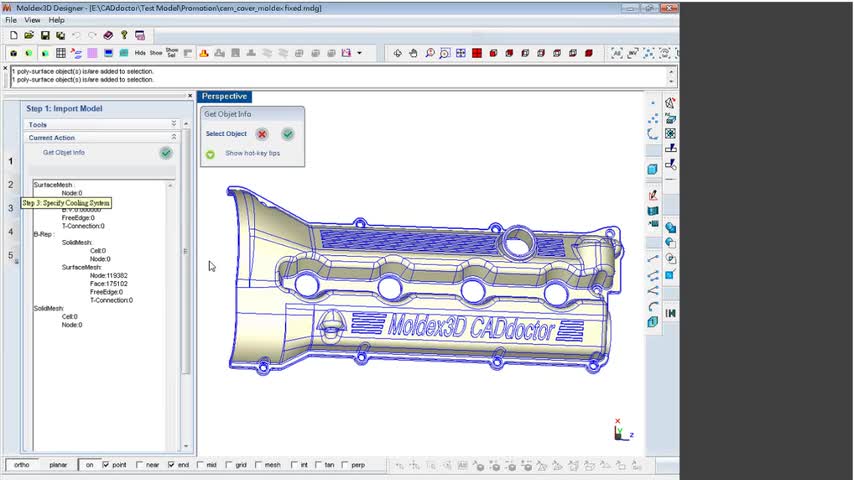Click the ortho button
854x480 pixels.
coord(22,465)
